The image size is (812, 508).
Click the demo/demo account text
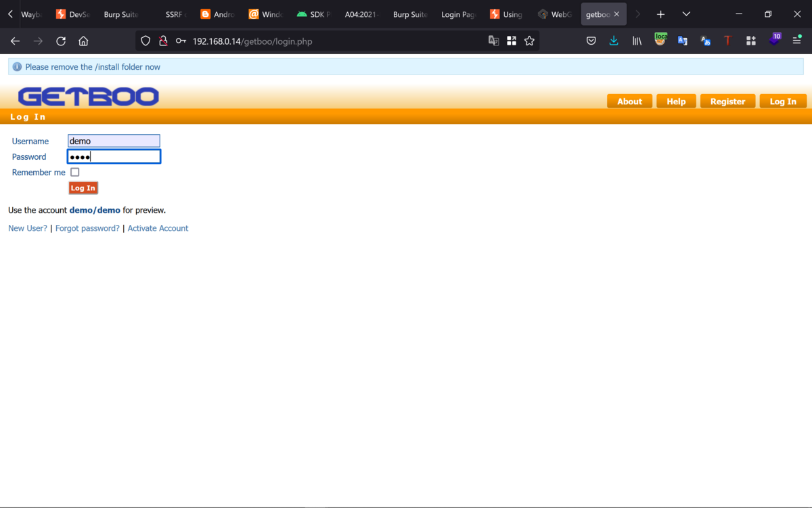(x=95, y=210)
